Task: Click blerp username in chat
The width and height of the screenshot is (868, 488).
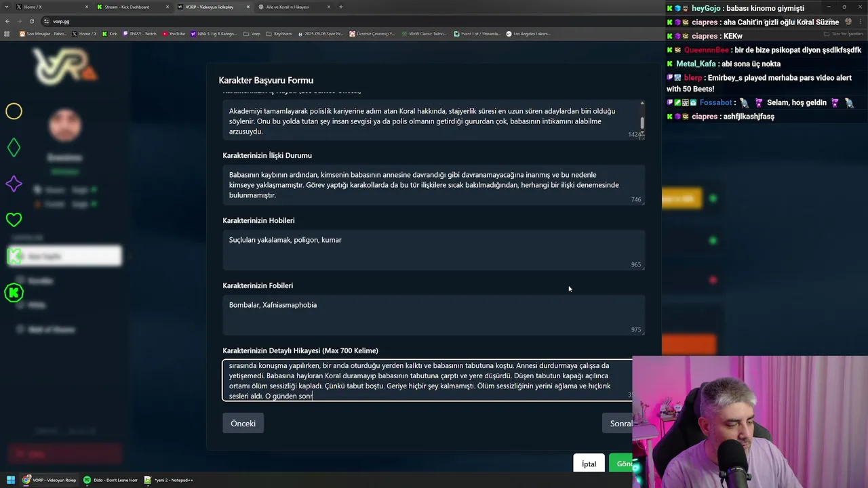Action: pos(693,78)
